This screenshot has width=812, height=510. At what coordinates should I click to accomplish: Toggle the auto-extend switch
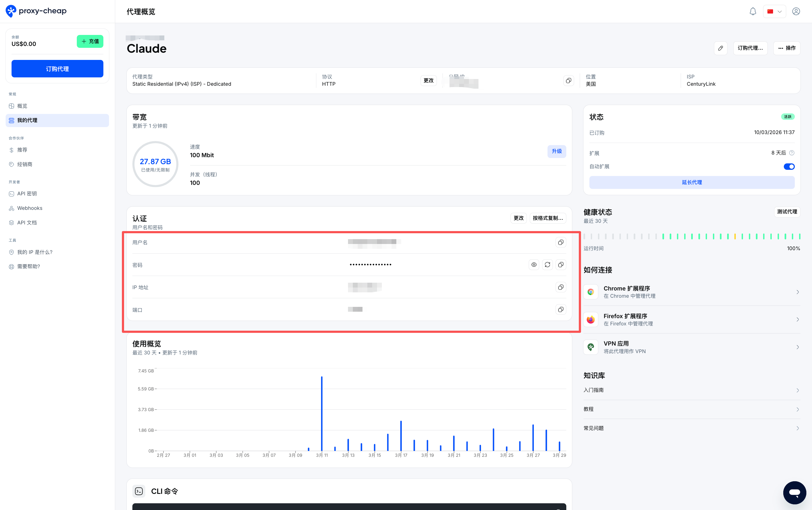789,167
